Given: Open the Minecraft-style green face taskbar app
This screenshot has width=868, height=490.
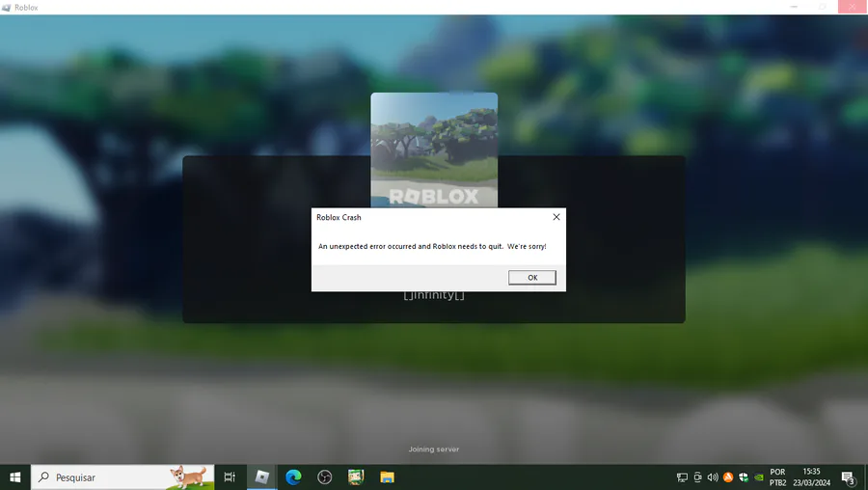Looking at the screenshot, I should coord(355,477).
